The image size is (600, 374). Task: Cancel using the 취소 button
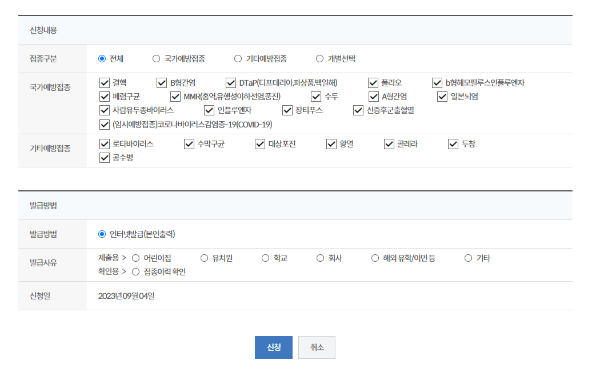[317, 347]
